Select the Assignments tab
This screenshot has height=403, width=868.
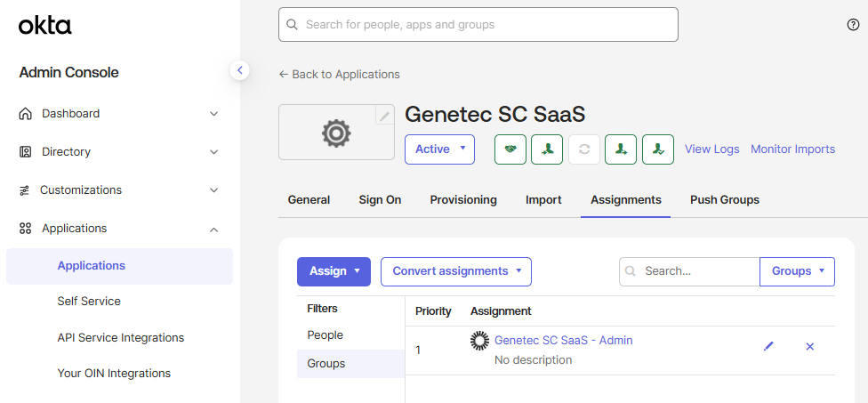click(625, 200)
